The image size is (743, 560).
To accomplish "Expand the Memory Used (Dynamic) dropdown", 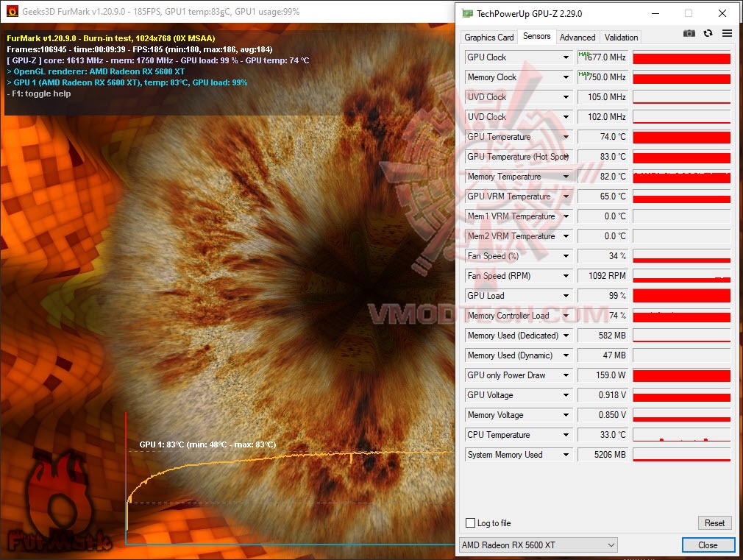I will click(566, 355).
